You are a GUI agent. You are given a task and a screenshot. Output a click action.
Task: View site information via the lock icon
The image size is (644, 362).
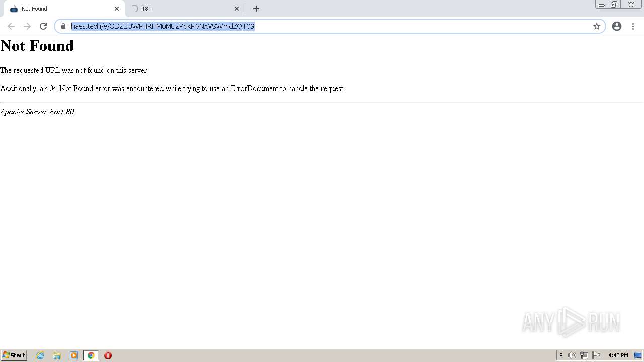[x=63, y=26]
